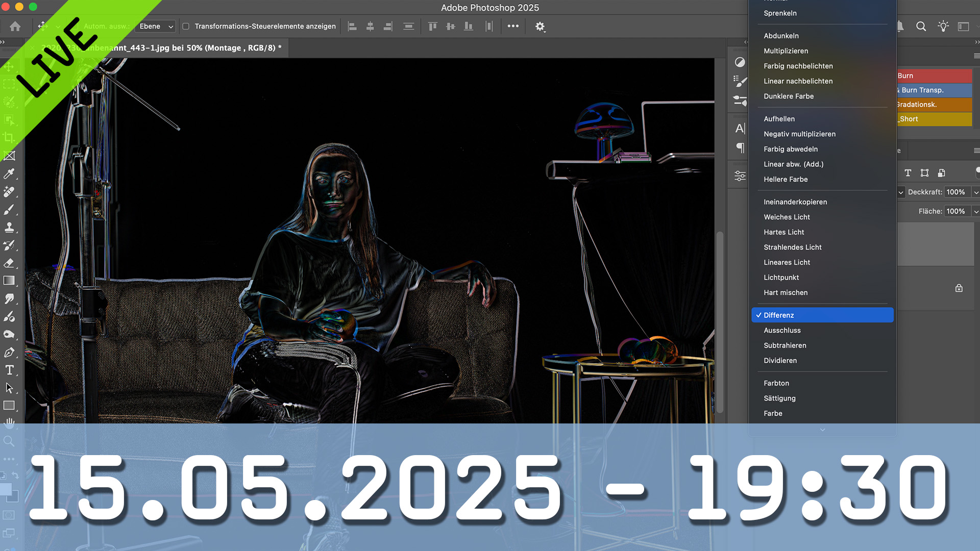Go to the Home screen icon
This screenshot has height=551, width=980.
tap(15, 27)
